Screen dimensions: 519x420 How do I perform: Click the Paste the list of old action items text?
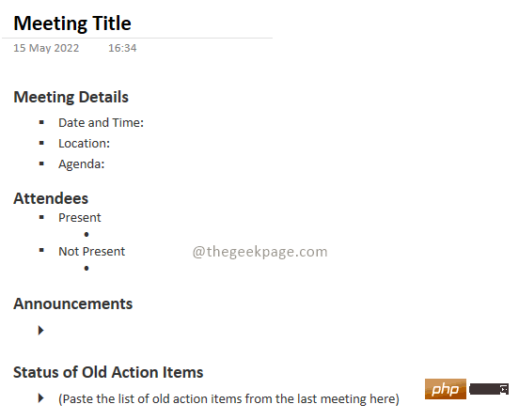[x=228, y=398]
